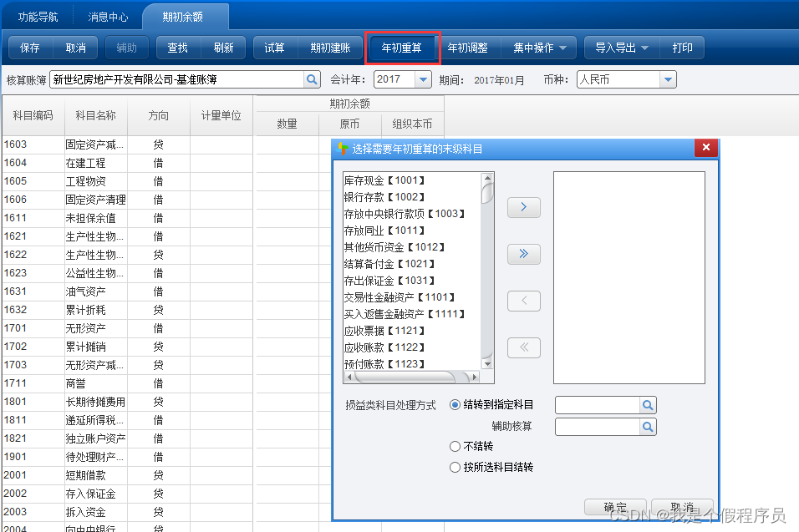Click the 期初建账 toolbar button
Screen dimensions: 799x532
point(330,48)
